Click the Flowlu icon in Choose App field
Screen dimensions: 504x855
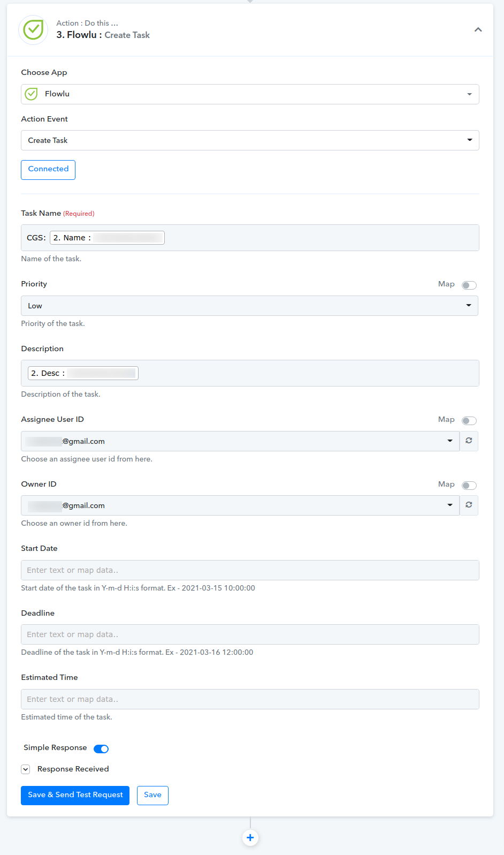[32, 94]
